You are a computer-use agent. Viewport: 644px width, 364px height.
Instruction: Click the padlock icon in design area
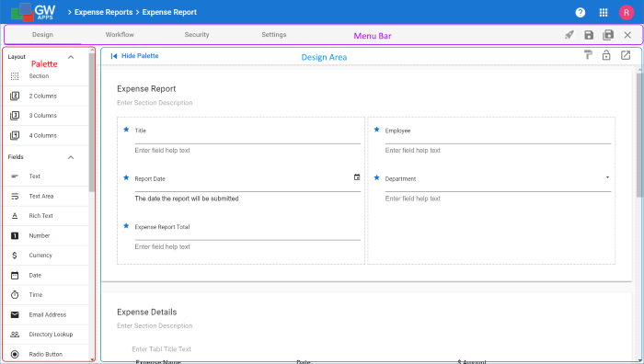(x=606, y=55)
